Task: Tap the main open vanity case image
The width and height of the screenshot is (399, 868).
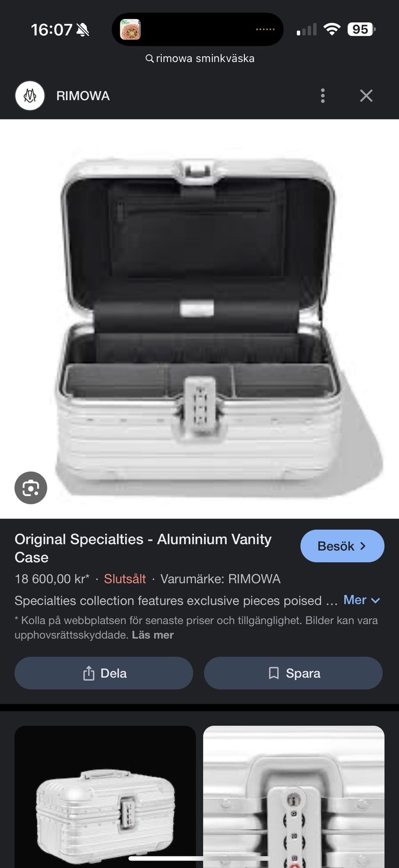Action: click(x=199, y=319)
